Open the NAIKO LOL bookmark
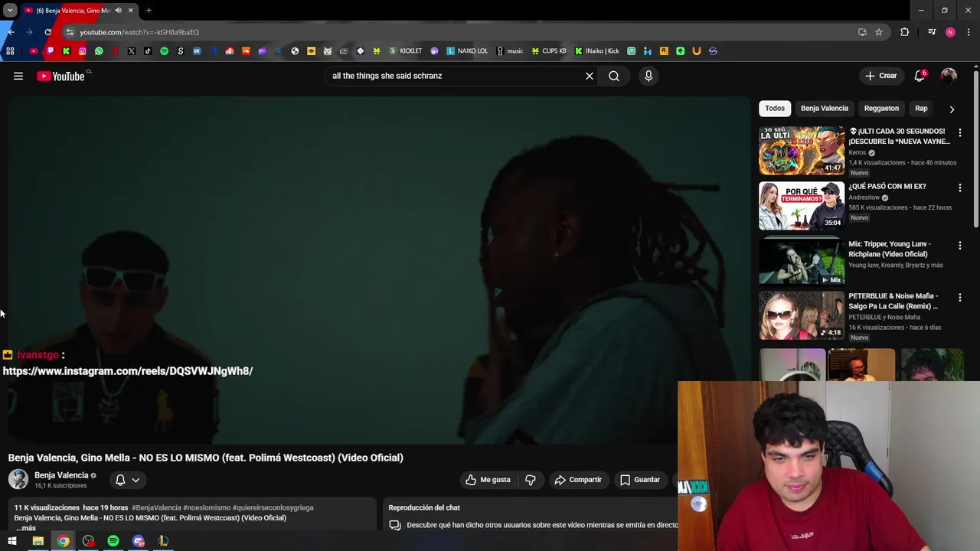980x551 pixels. (x=467, y=51)
